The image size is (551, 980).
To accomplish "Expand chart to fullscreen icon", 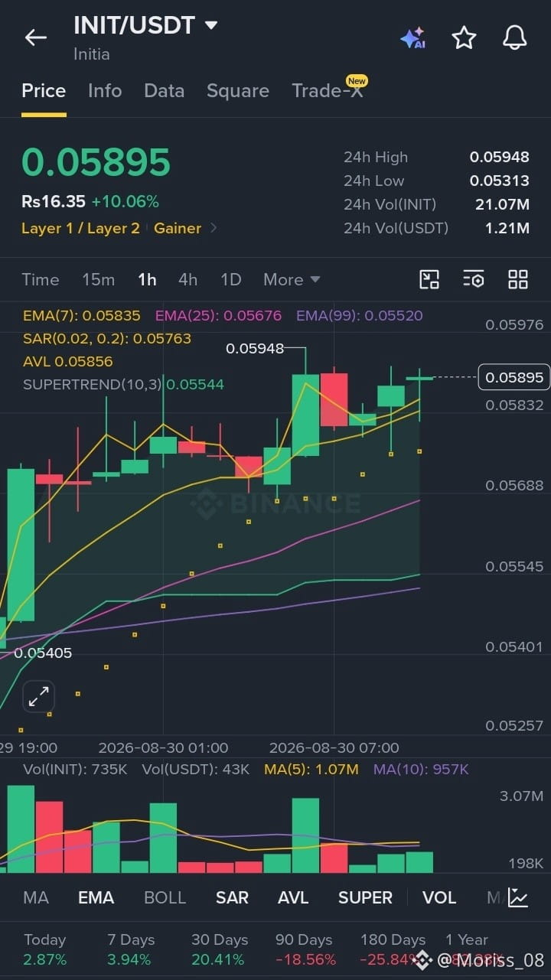I will 38,696.
